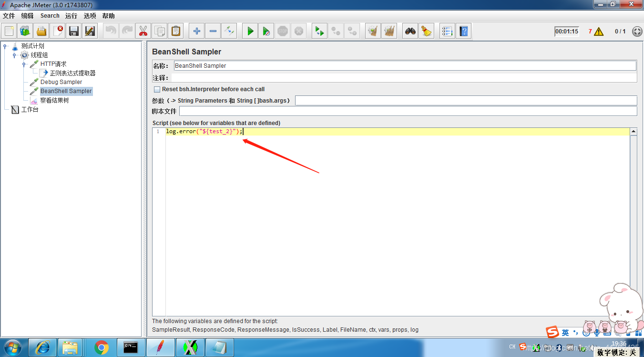Stop all remote engines
The height and width of the screenshot is (357, 644).
pyautogui.click(x=336, y=31)
